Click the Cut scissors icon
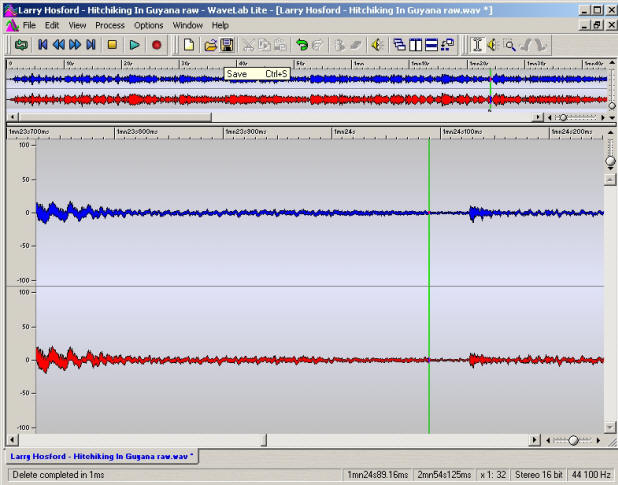 click(x=248, y=45)
